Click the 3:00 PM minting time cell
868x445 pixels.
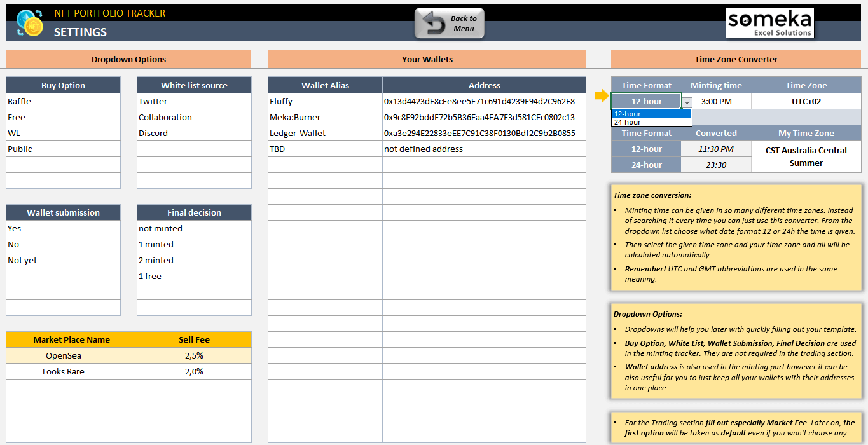tap(716, 101)
